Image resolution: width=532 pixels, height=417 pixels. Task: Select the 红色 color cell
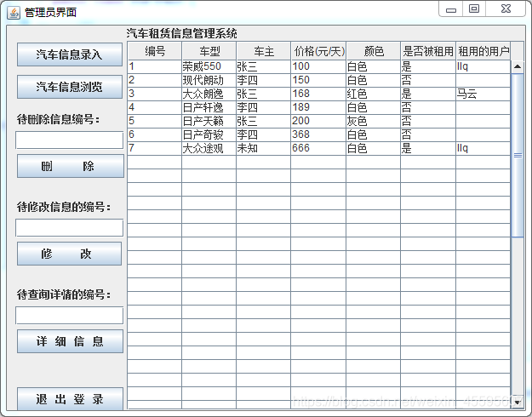click(373, 94)
